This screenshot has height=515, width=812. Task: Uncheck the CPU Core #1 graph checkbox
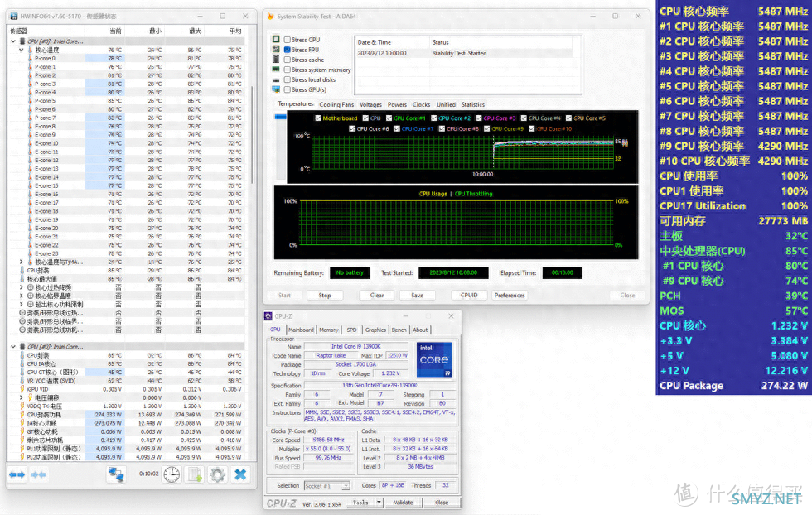[389, 118]
